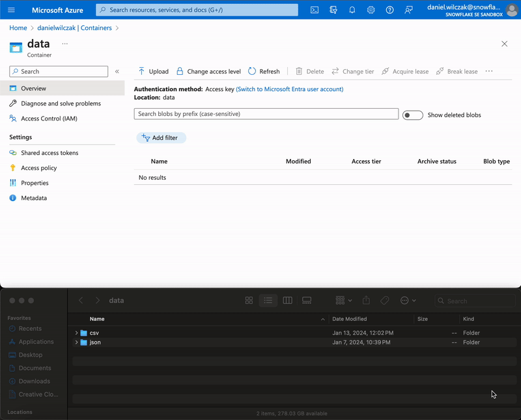Viewport: 521px width, 420px height.
Task: Select Overview in the sidebar menu
Action: tap(63, 89)
